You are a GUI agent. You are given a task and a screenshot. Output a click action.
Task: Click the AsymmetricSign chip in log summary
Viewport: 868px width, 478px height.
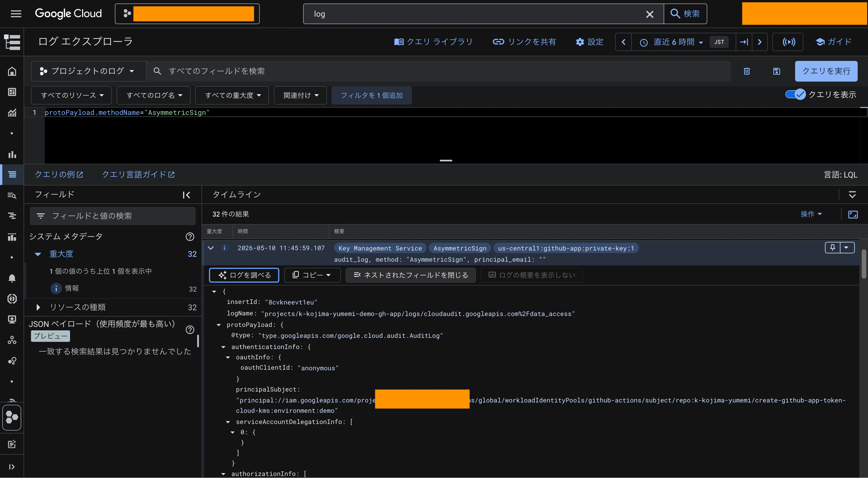click(x=460, y=248)
